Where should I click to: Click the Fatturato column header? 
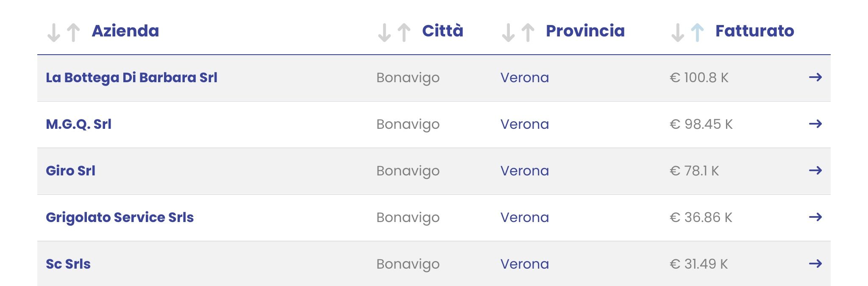tap(754, 31)
